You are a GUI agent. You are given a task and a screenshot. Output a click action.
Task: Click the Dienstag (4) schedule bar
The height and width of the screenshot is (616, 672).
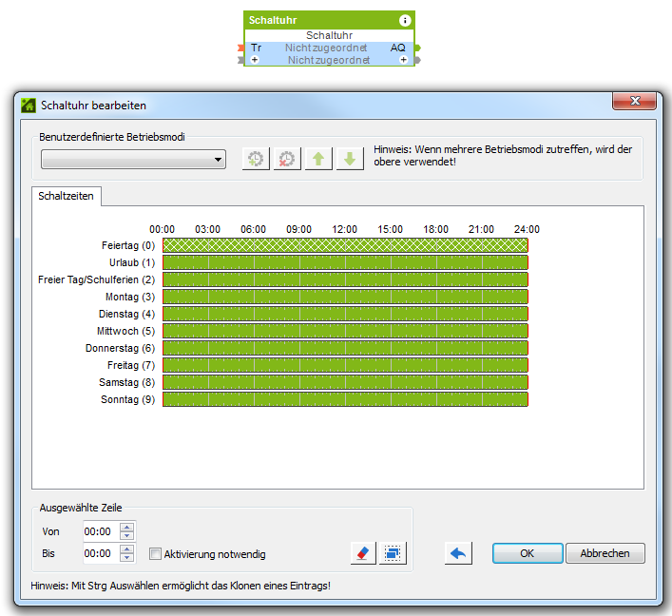pyautogui.click(x=345, y=314)
